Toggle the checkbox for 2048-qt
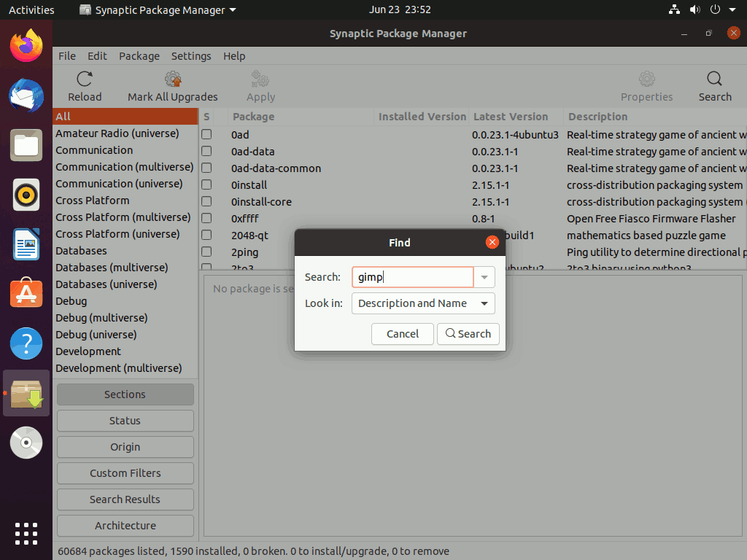This screenshot has width=747, height=560. pyautogui.click(x=206, y=236)
